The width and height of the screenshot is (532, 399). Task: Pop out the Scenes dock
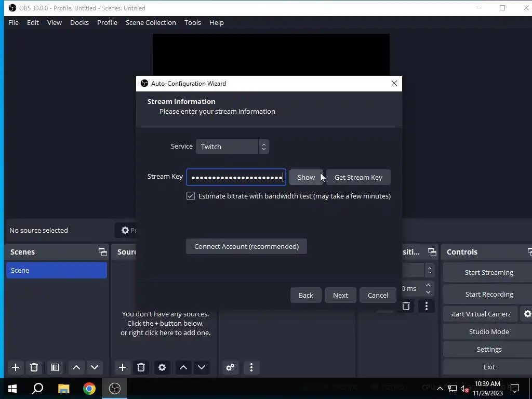point(102,252)
